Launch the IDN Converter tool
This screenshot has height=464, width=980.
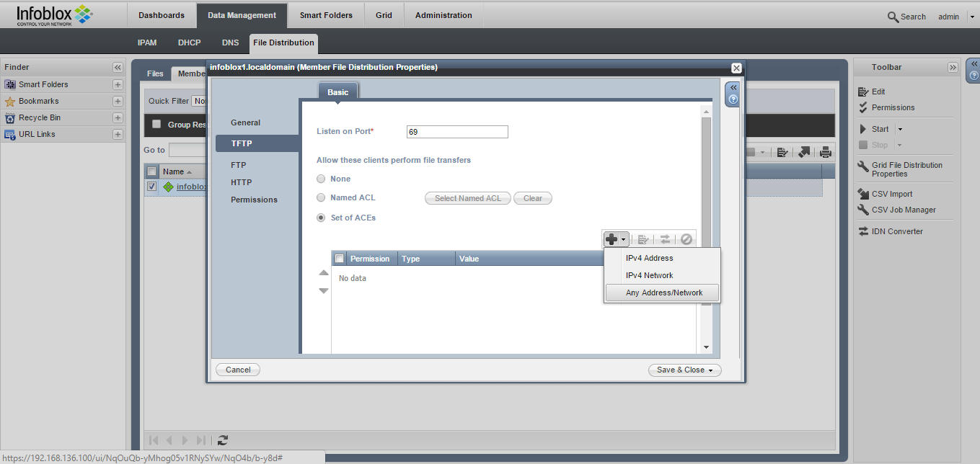click(x=897, y=231)
